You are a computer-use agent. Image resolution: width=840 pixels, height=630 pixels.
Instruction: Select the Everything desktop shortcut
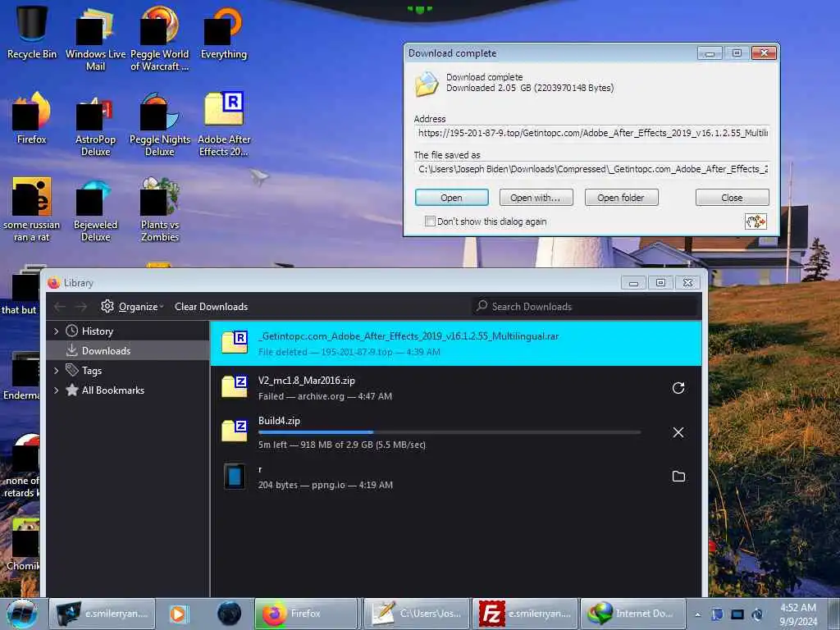pyautogui.click(x=224, y=33)
